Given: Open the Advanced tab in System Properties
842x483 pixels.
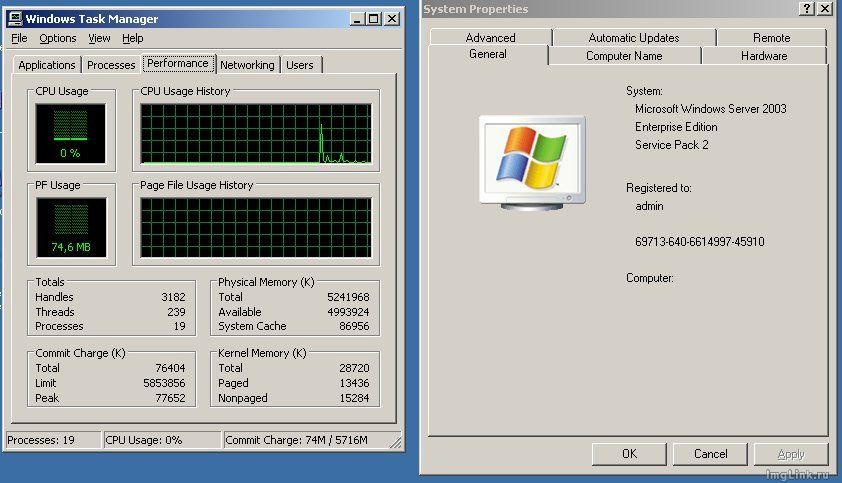Looking at the screenshot, I should [490, 38].
